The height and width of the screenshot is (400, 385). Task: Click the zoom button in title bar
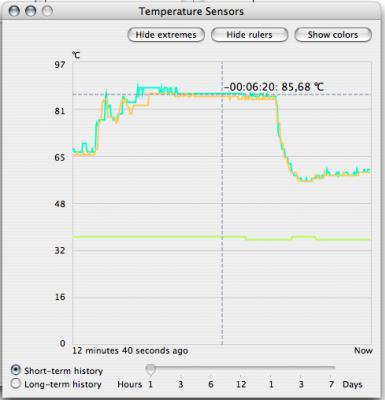pos(47,11)
